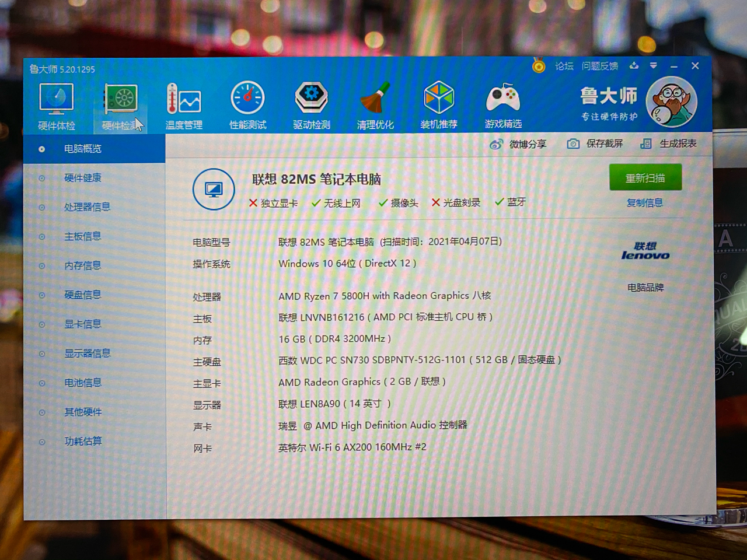Open the 装机推荐 recommended apps cube icon

pyautogui.click(x=439, y=105)
